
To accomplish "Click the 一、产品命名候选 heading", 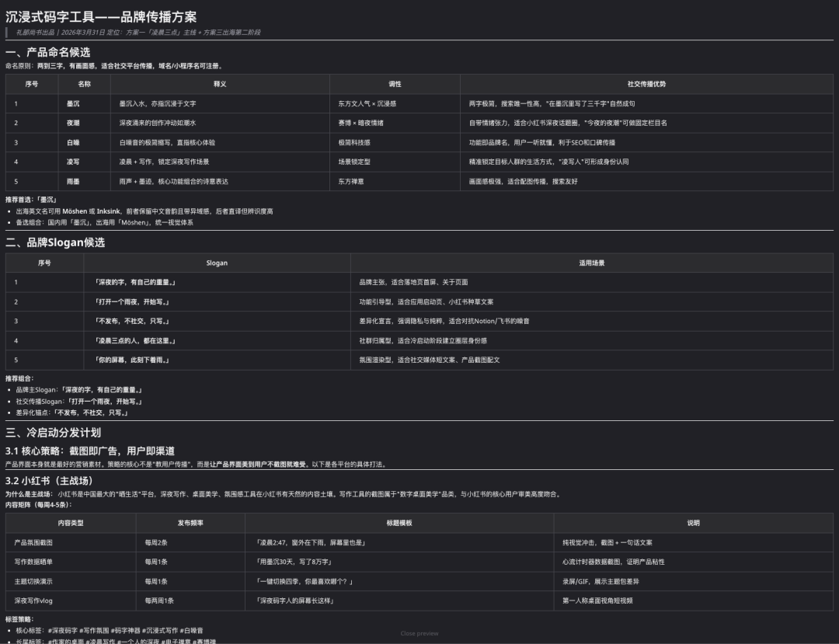I will point(48,52).
